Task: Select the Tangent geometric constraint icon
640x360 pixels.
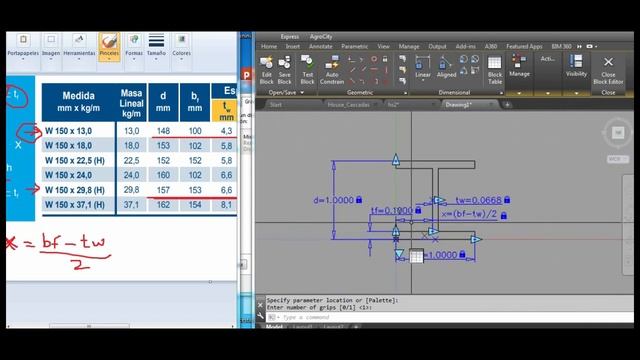Action: (351, 81)
